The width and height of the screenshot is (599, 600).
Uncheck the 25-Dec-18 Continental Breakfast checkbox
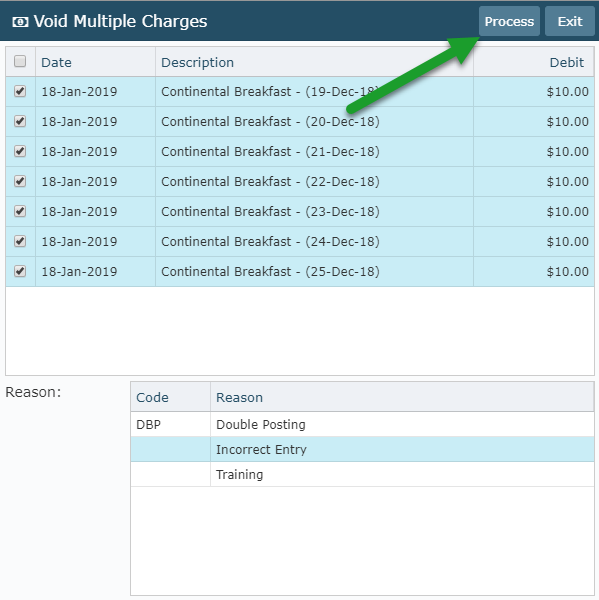pos(20,271)
